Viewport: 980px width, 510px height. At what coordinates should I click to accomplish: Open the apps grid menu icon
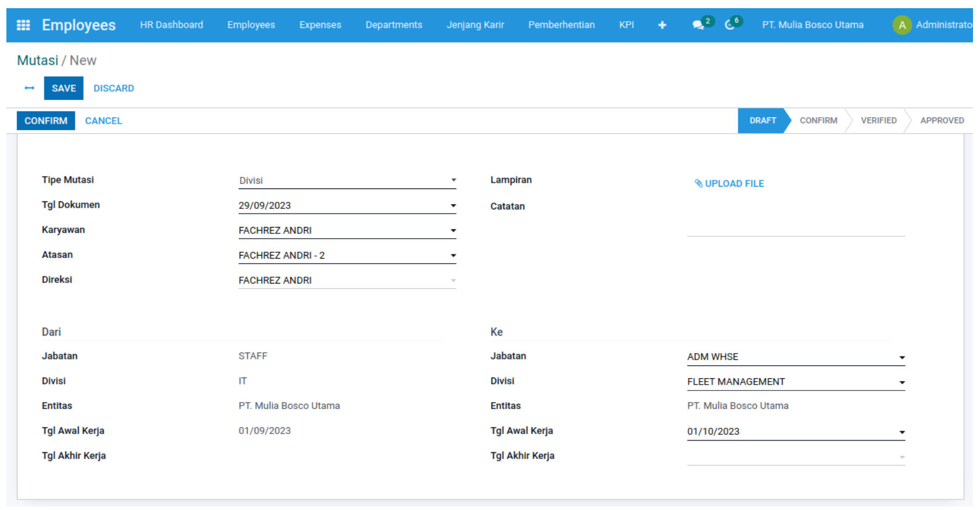point(23,25)
